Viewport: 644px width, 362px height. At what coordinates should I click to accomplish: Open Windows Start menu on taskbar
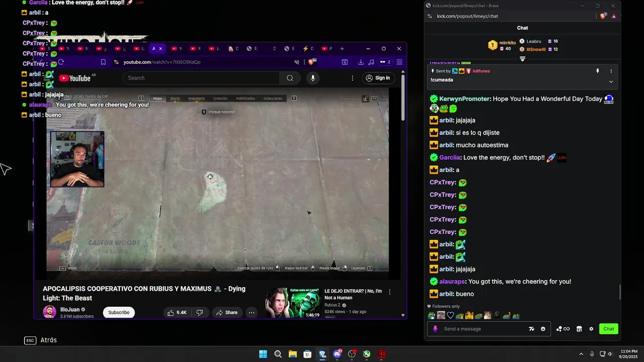[x=263, y=354]
